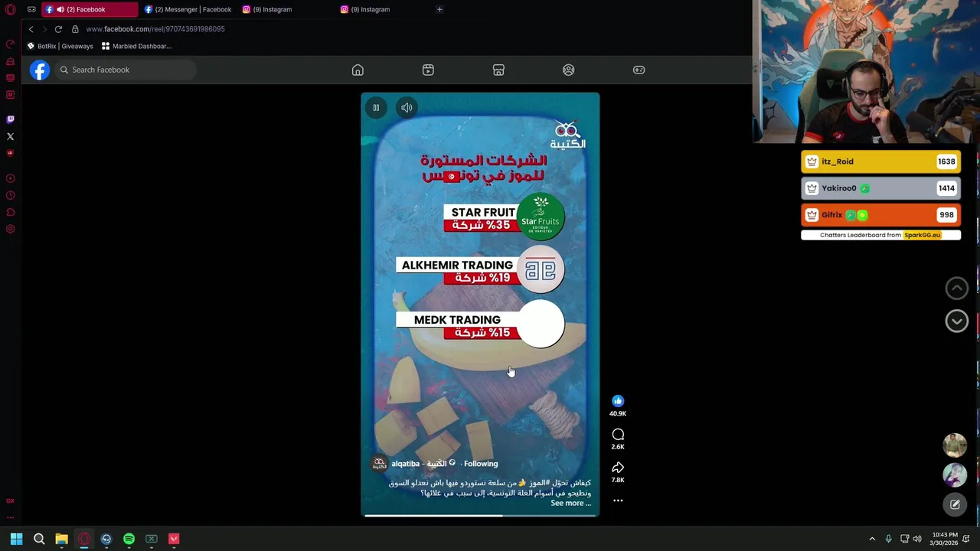
Task: Open the alqatiba profile avatar
Action: point(379,464)
